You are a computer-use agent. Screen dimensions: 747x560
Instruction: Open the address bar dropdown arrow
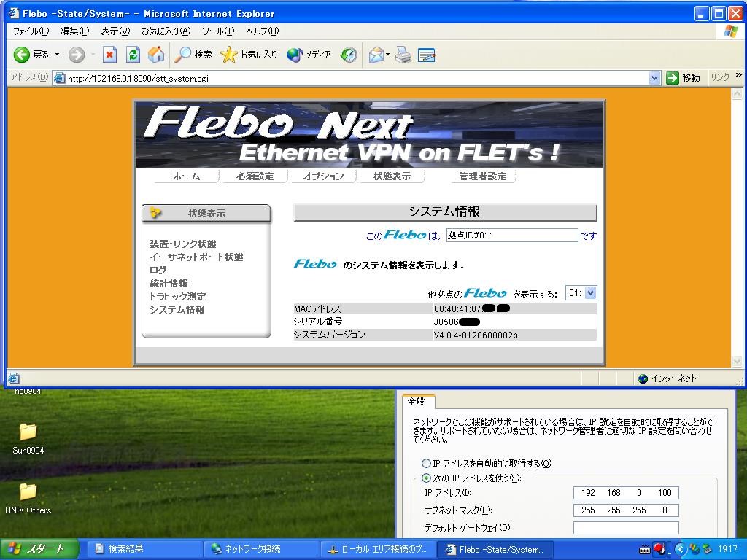(654, 77)
